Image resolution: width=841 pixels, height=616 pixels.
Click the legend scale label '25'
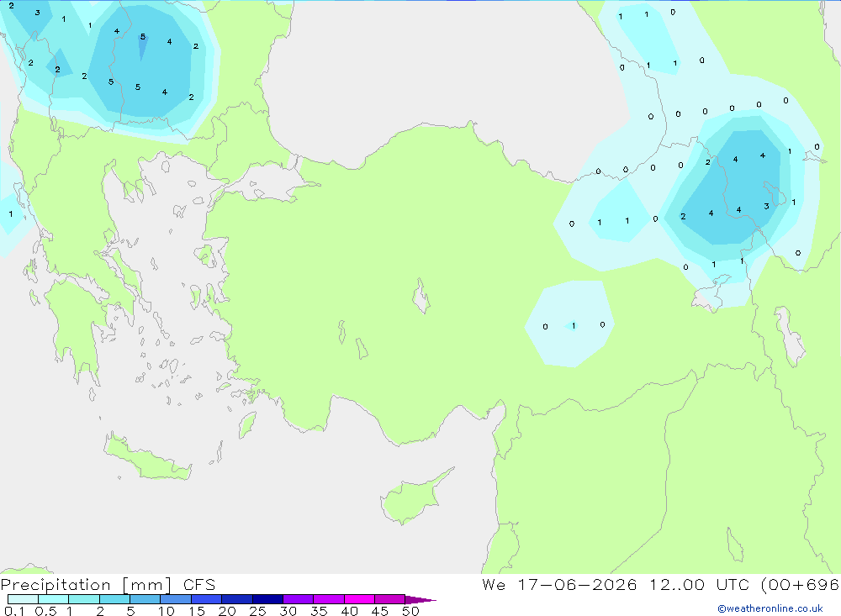pos(257,611)
